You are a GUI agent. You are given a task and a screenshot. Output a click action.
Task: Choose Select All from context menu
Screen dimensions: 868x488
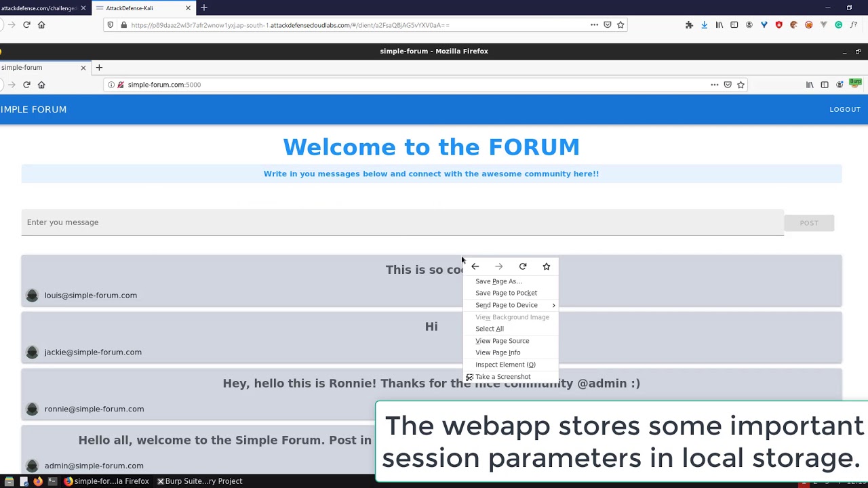click(511, 329)
